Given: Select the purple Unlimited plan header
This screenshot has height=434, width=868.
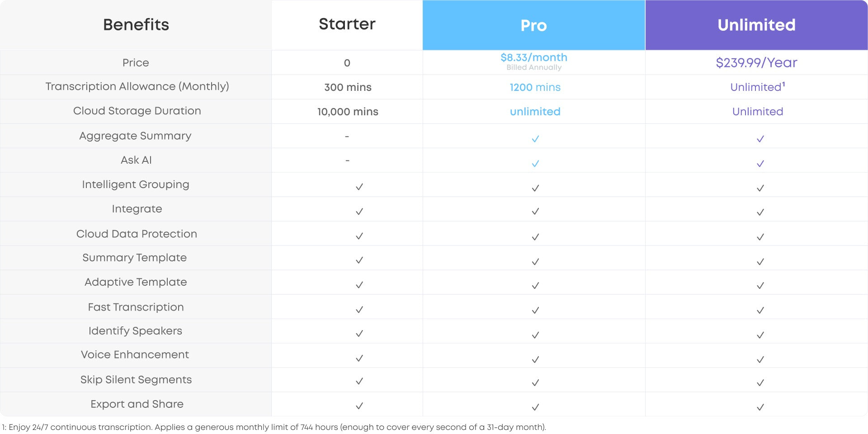Looking at the screenshot, I should (757, 25).
